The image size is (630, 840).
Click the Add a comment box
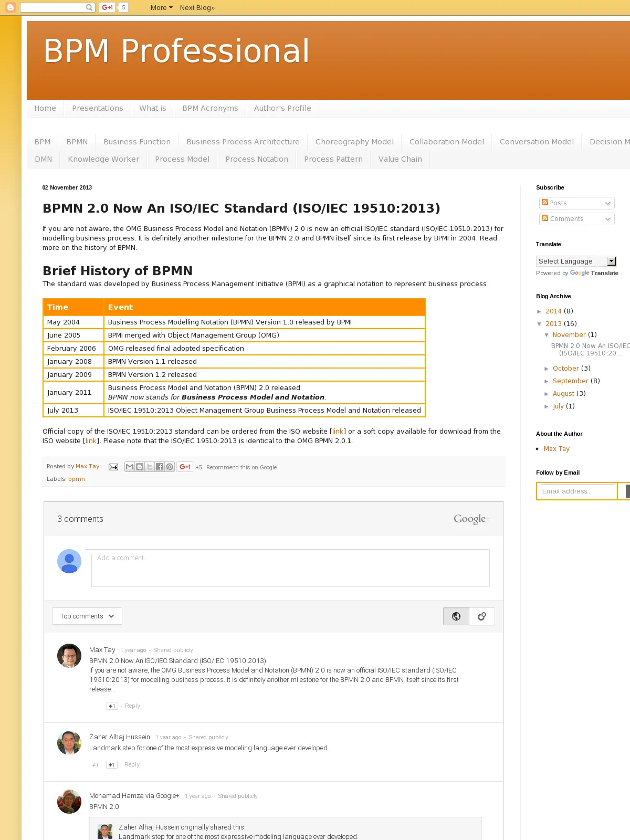point(290,568)
